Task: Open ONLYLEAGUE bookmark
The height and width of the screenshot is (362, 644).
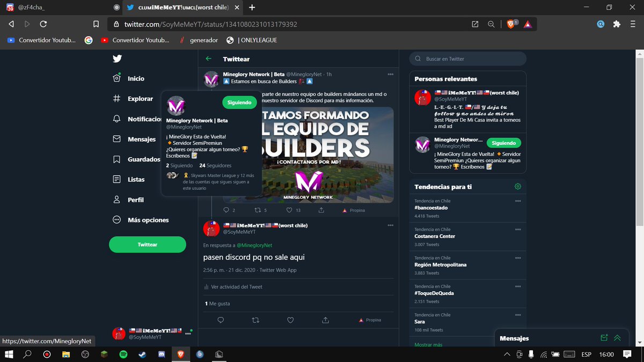Action: [x=252, y=40]
